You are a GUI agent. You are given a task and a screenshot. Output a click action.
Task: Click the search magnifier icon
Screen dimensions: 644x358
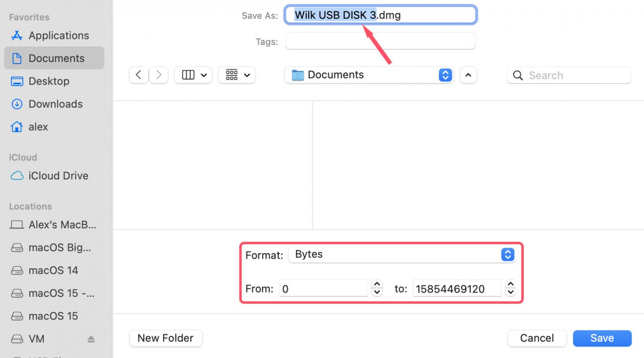(517, 75)
